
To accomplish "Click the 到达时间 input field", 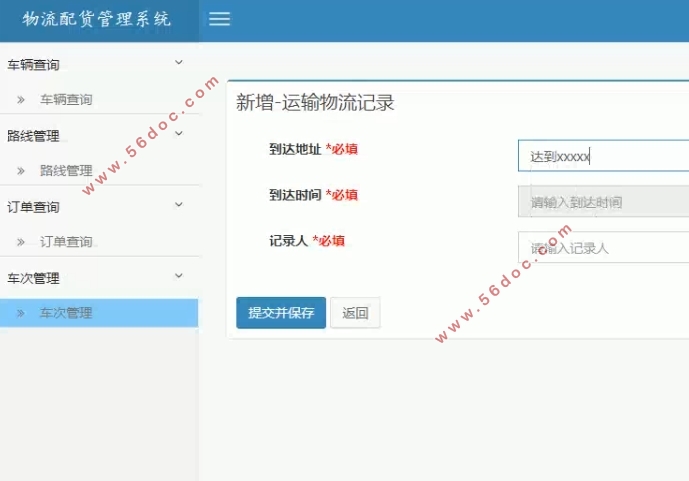I will (x=603, y=202).
